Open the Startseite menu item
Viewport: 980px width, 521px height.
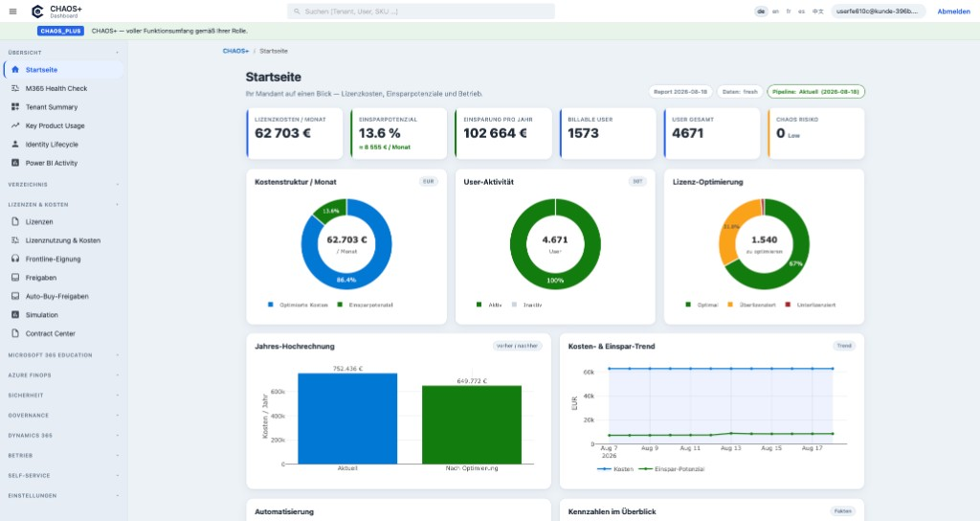63,69
